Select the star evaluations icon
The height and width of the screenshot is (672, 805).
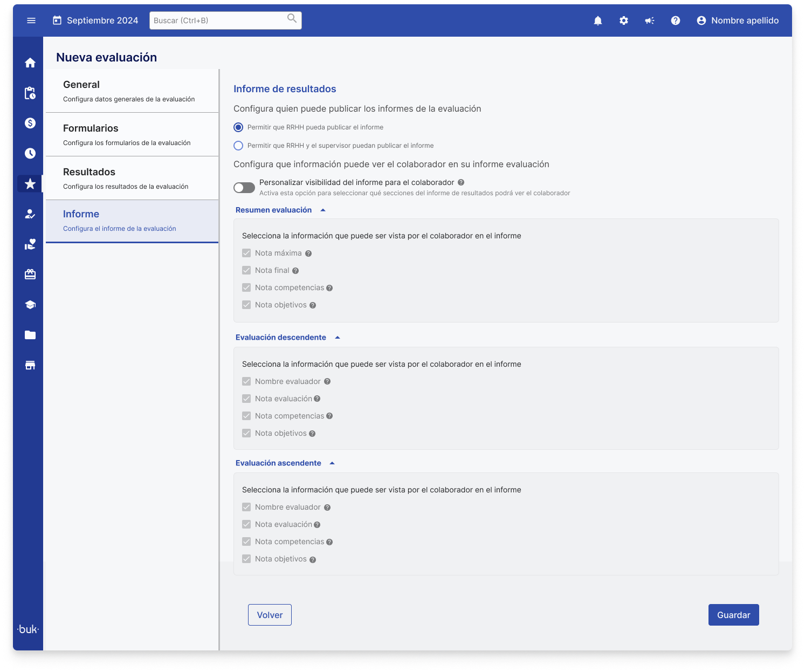(30, 184)
